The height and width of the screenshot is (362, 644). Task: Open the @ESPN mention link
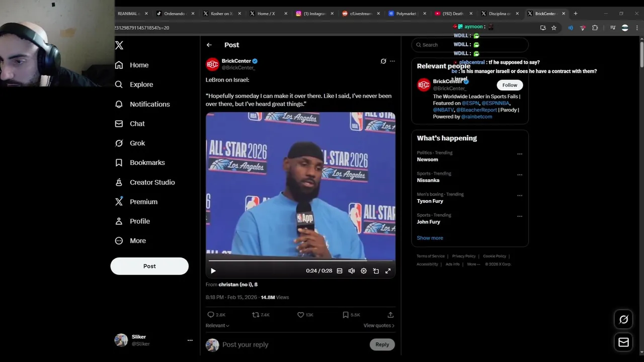470,103
